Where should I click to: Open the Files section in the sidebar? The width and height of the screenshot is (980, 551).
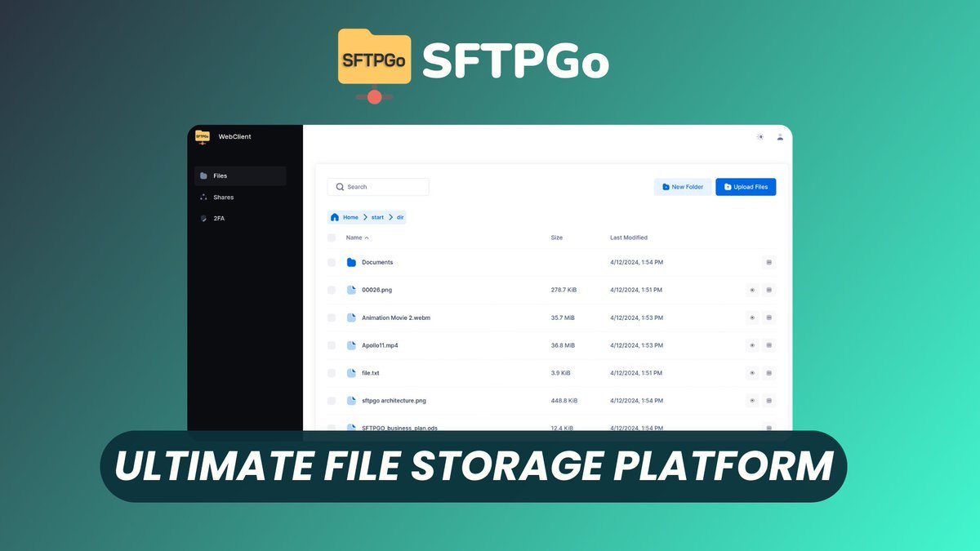pyautogui.click(x=240, y=176)
